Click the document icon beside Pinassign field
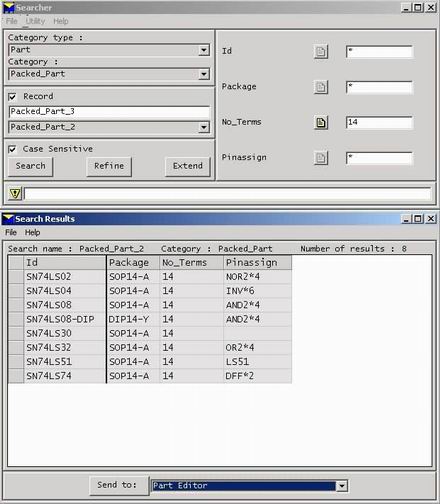The image size is (440, 504). 321,158
